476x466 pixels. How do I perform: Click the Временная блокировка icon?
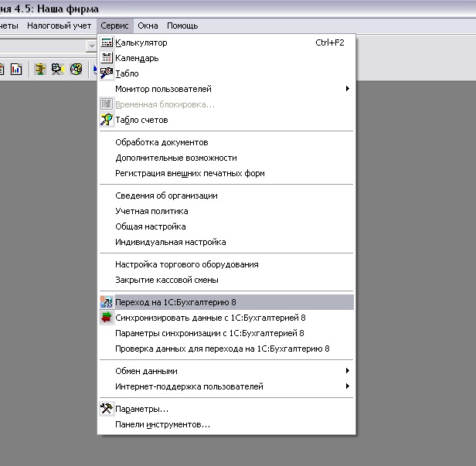(x=107, y=104)
